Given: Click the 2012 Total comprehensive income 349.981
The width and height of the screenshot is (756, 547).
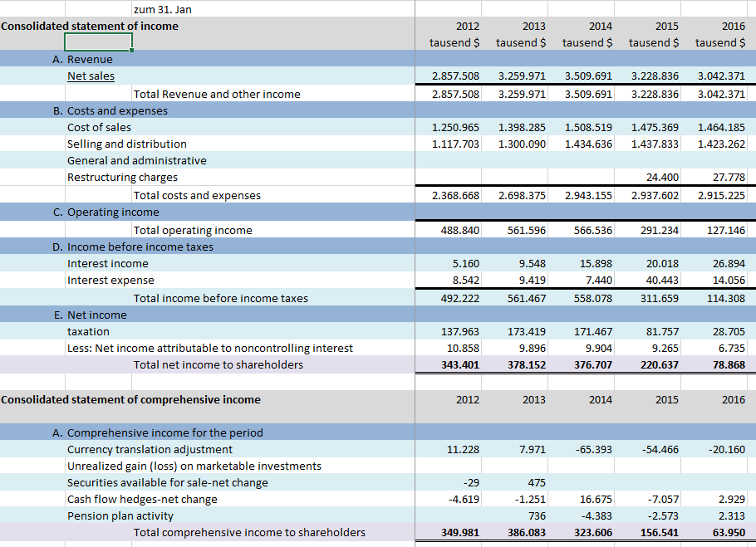Looking at the screenshot, I should [x=460, y=533].
